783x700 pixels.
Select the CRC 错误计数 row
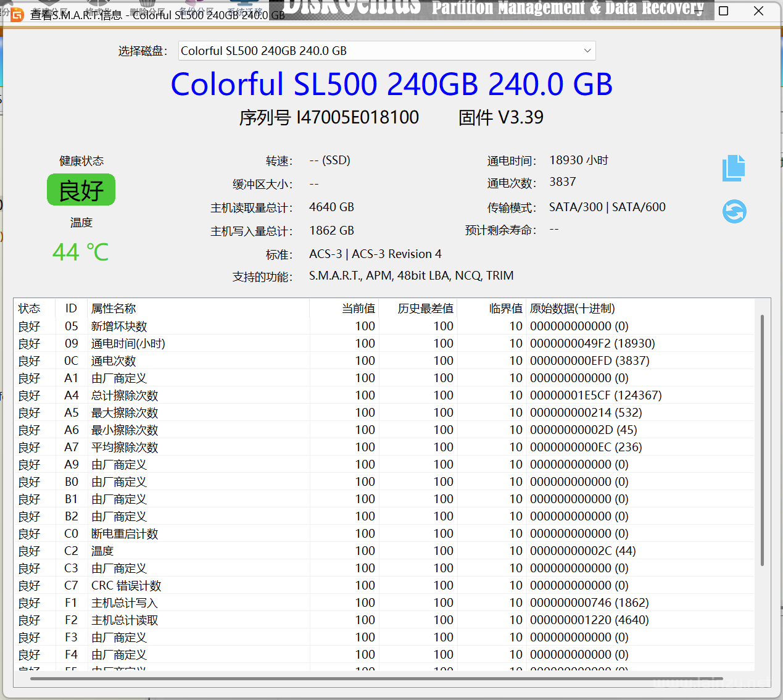coord(126,586)
